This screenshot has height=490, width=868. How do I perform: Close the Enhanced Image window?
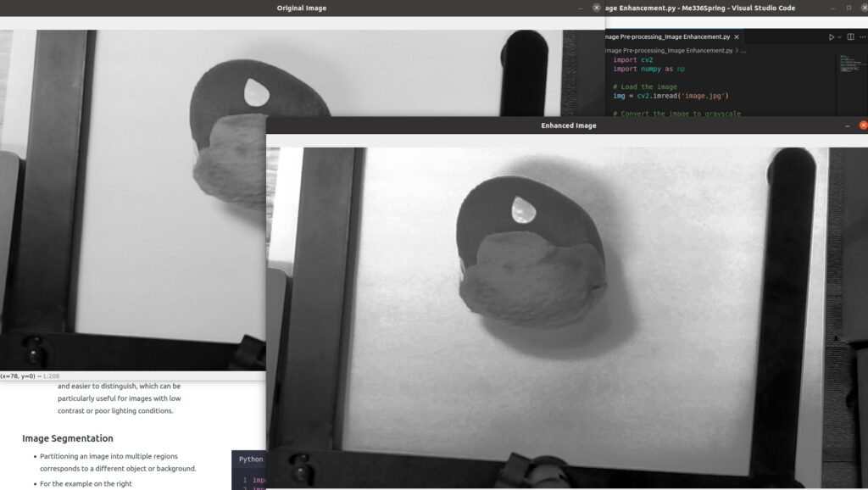pyautogui.click(x=863, y=125)
